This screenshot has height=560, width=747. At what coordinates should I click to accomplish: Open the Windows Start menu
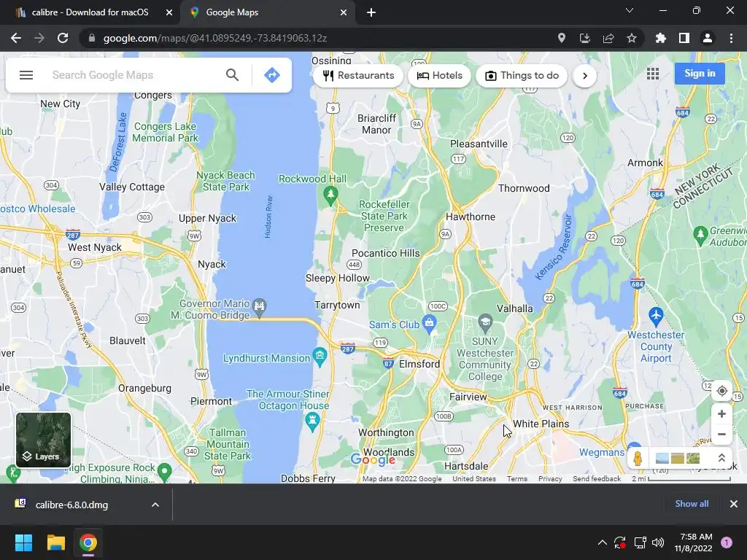point(23,542)
